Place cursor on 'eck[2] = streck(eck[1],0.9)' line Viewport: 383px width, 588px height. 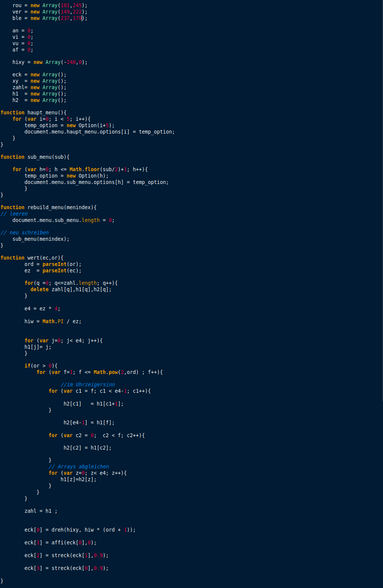(66, 555)
